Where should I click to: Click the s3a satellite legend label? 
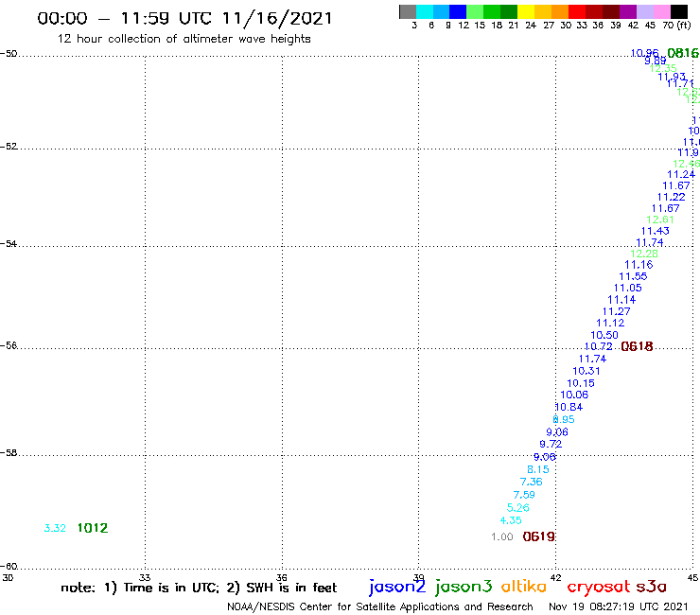coord(652,587)
